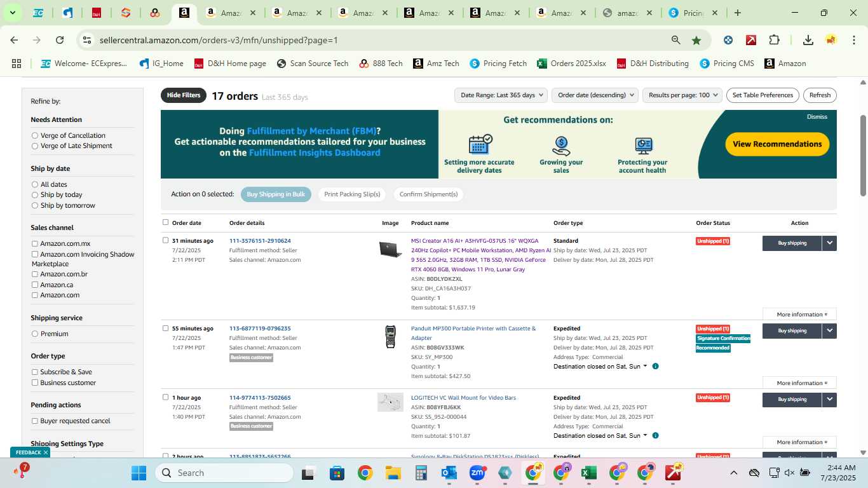
Task: Open the Order date (descending) sort dropdown
Action: (x=595, y=95)
